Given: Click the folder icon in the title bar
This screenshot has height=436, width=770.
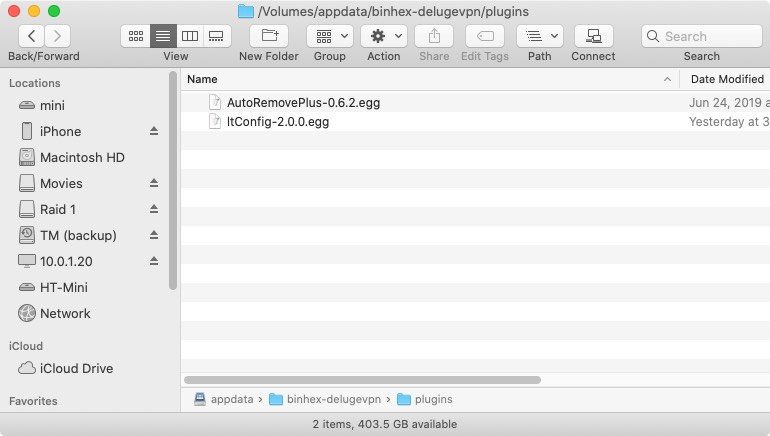Looking at the screenshot, I should point(246,11).
